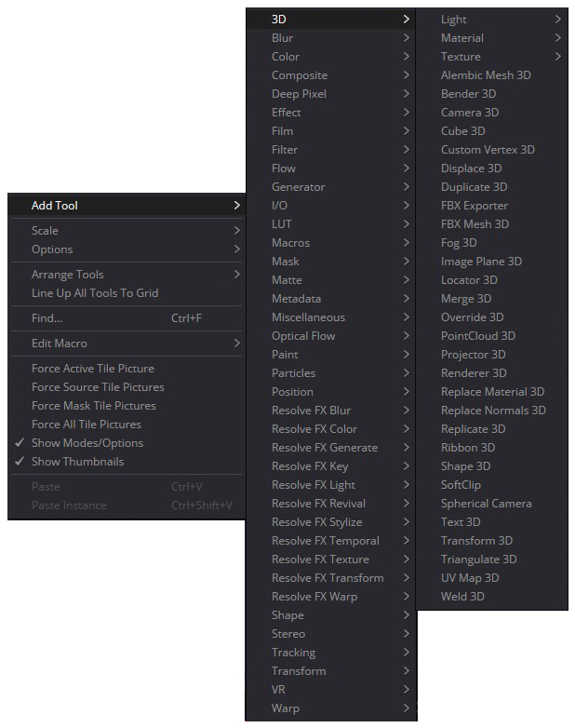This screenshot has width=575, height=728.
Task: Open the Resolve FX Stylize category
Action: (x=331, y=522)
